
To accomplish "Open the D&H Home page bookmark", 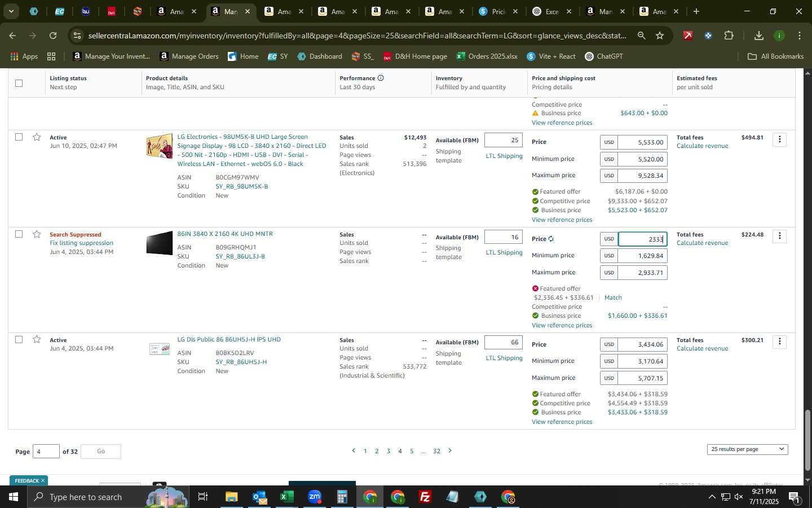I will 415,56.
